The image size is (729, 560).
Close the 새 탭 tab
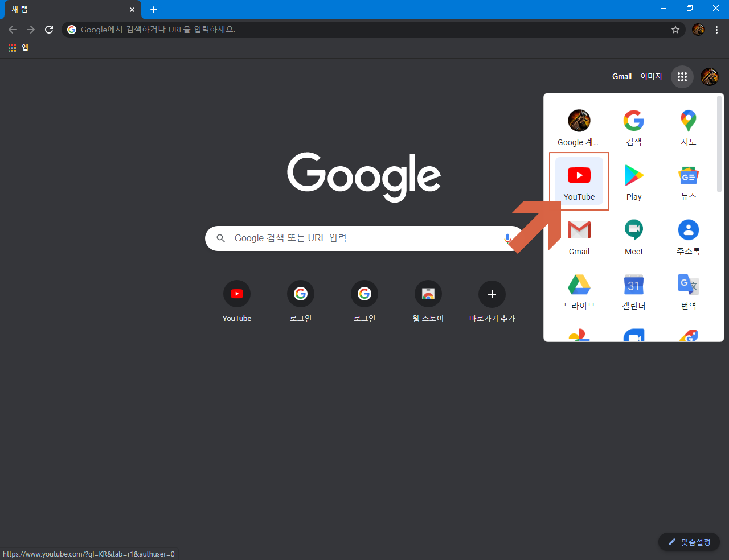(132, 10)
